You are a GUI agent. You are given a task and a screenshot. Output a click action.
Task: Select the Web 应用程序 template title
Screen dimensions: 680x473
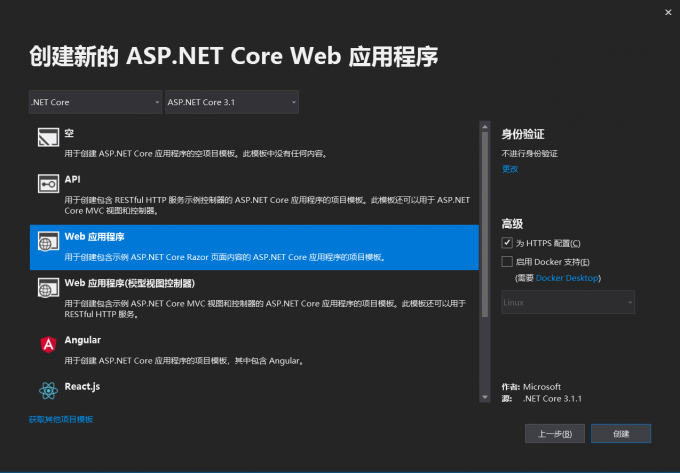[94, 237]
